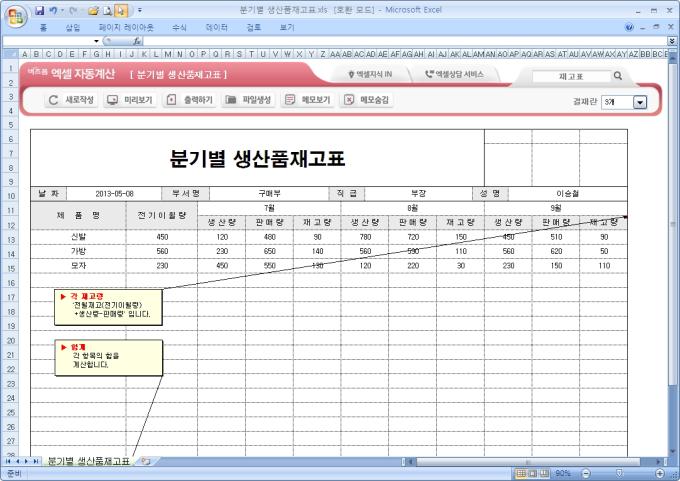Click the zoom slider handle
The image size is (680, 481).
(619, 473)
